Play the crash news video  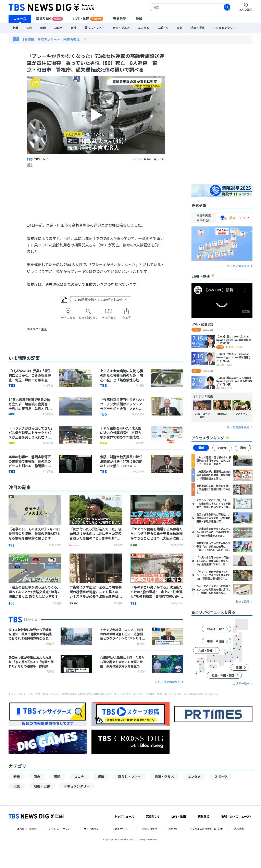click(96, 115)
